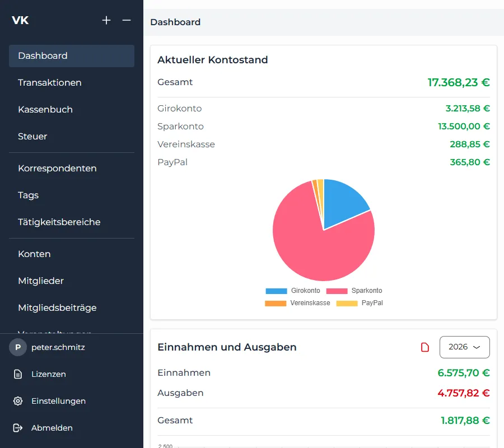The image size is (504, 448).
Task: Click the total 17.368,23 €
Action: click(458, 82)
